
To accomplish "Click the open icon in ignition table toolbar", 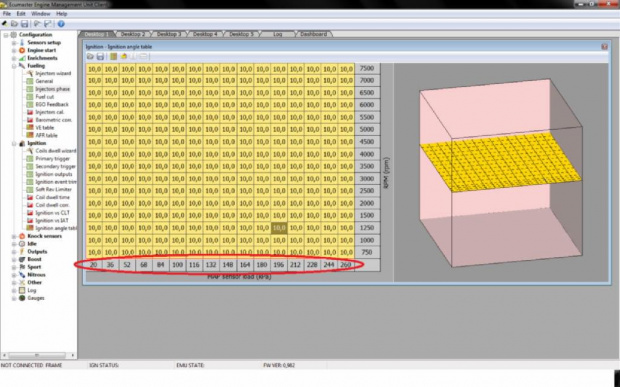I will pos(91,57).
